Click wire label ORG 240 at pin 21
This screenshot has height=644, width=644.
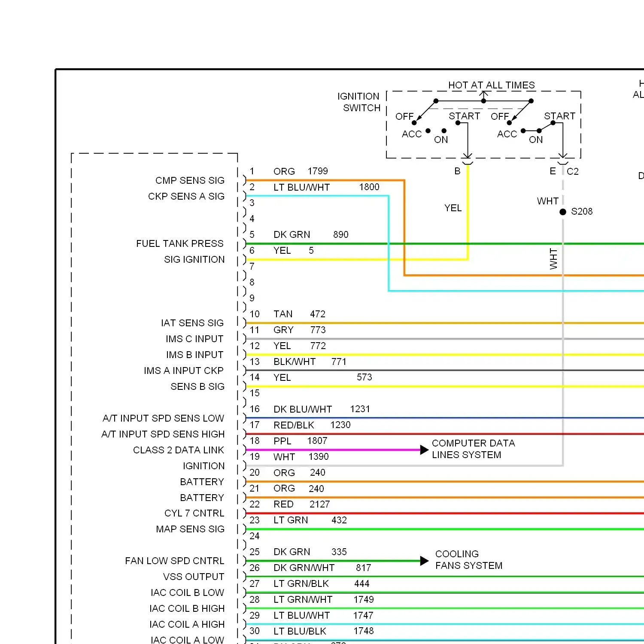299,489
